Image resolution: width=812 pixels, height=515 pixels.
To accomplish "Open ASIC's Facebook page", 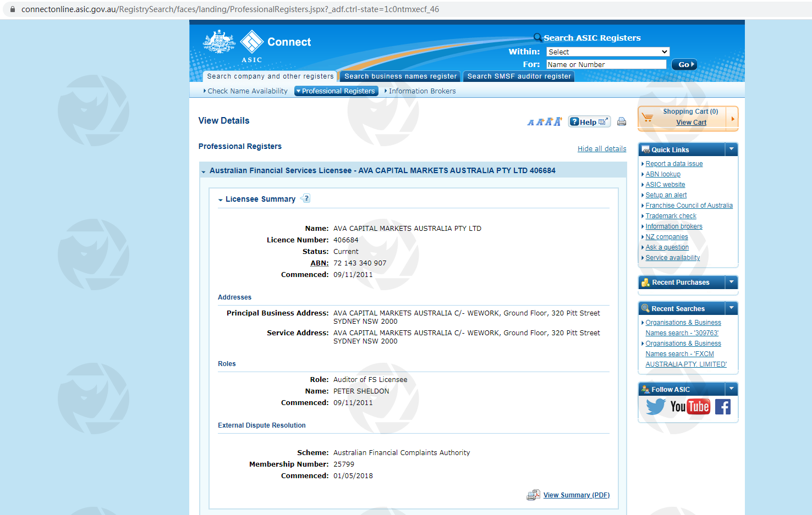I will click(723, 407).
